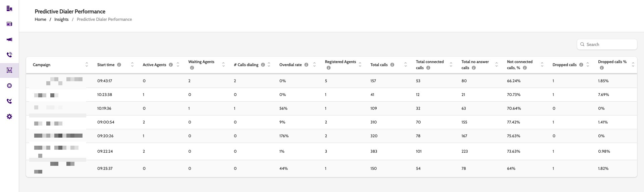The height and width of the screenshot is (192, 644).
Task: Click info icon below Waiting Agents
Action: pyautogui.click(x=192, y=68)
